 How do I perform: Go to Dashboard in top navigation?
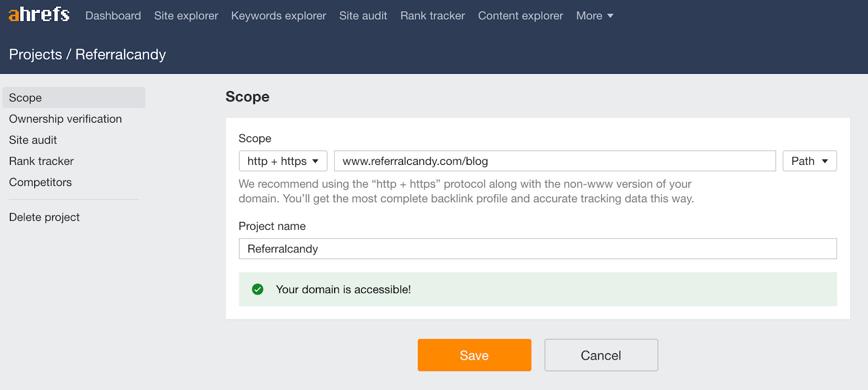(113, 16)
